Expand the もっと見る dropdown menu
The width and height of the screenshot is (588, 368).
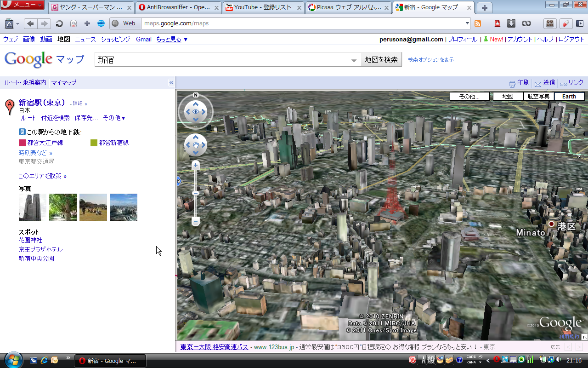(172, 40)
